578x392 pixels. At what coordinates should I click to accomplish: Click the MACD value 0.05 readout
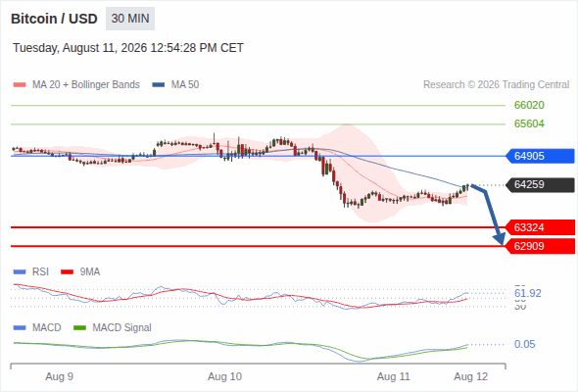[524, 344]
